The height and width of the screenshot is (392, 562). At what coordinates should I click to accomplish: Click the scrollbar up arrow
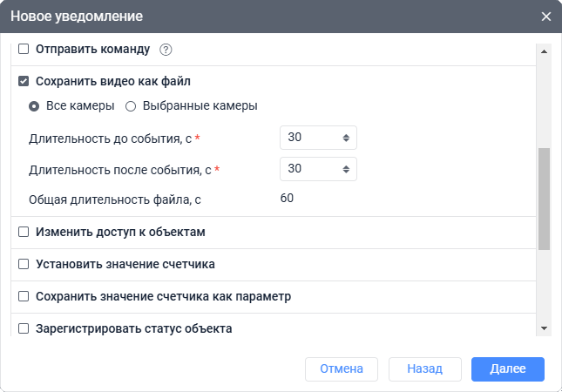[x=545, y=51]
